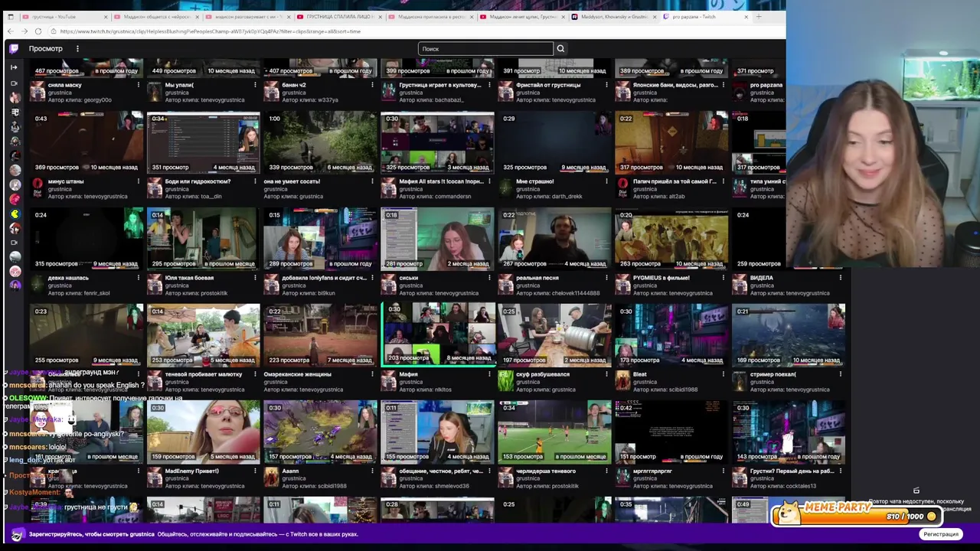Click the 'обещание, честное, ребят' clip title

pos(441,471)
